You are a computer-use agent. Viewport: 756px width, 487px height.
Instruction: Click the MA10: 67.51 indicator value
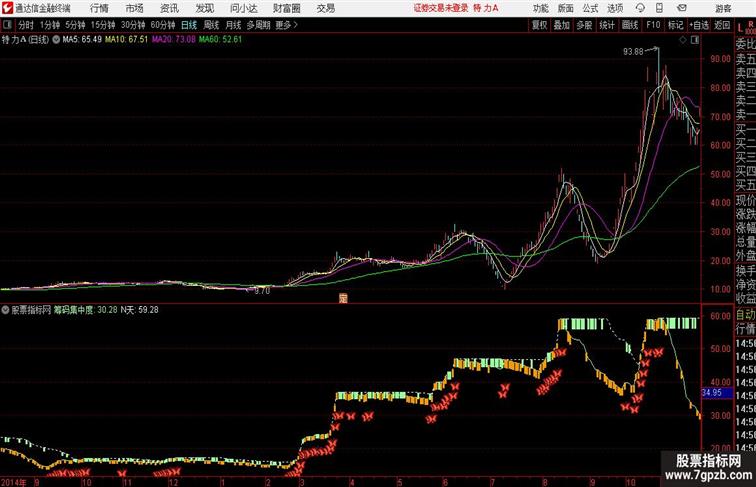pos(126,40)
